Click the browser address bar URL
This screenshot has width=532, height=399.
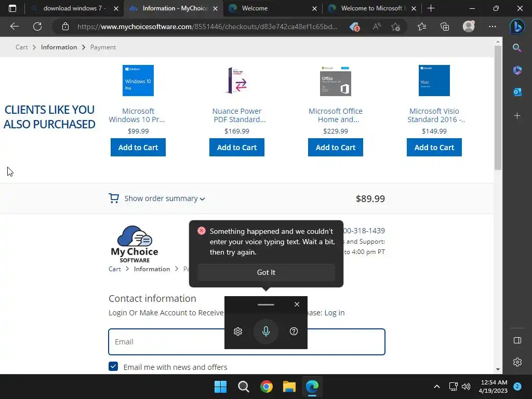coord(207,26)
